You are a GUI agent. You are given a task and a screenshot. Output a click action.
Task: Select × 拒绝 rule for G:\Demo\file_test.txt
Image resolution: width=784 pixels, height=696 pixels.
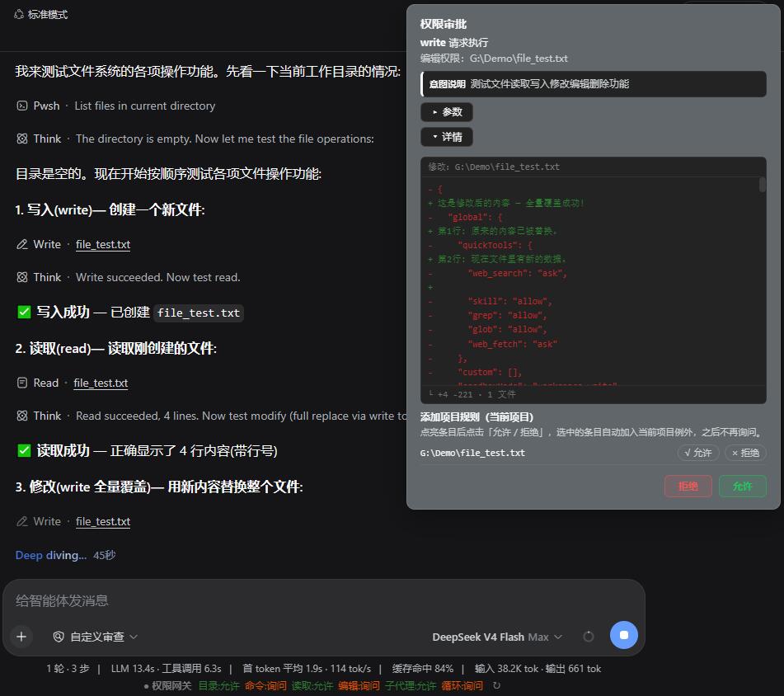[x=745, y=453]
